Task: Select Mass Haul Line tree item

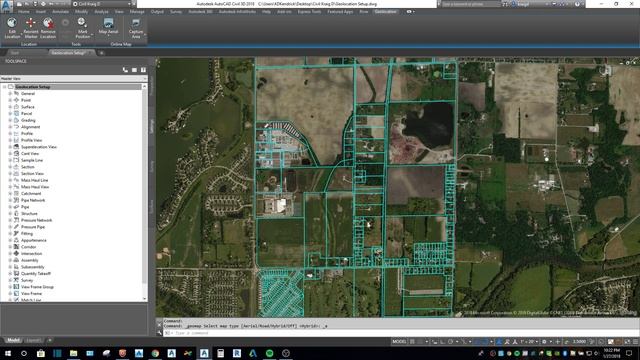Action: [34, 180]
